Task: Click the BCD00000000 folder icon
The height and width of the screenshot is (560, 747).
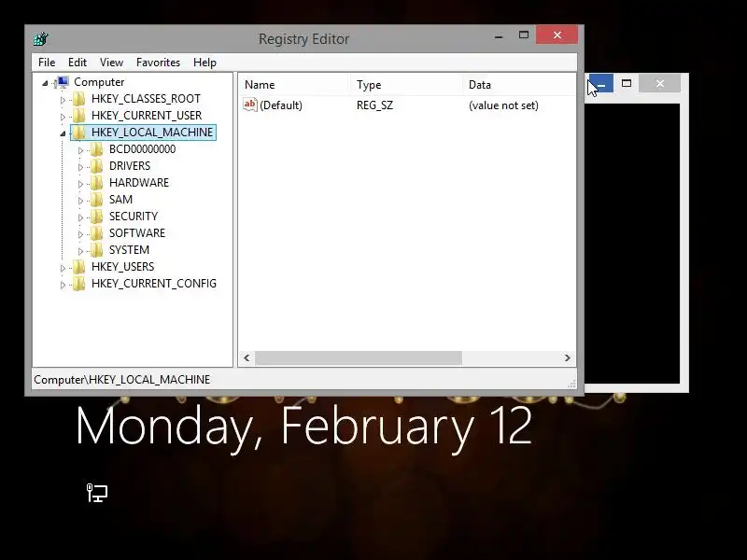Action: [97, 149]
